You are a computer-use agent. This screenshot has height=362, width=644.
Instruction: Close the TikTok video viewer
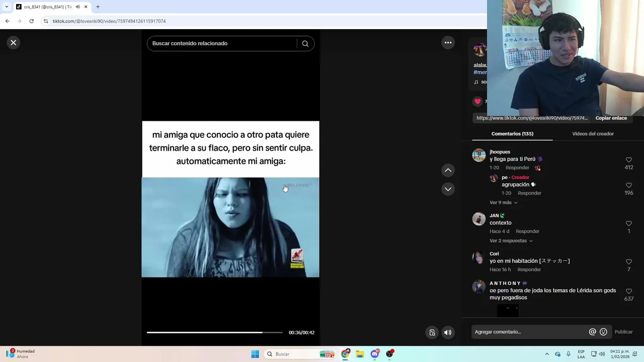point(14,43)
